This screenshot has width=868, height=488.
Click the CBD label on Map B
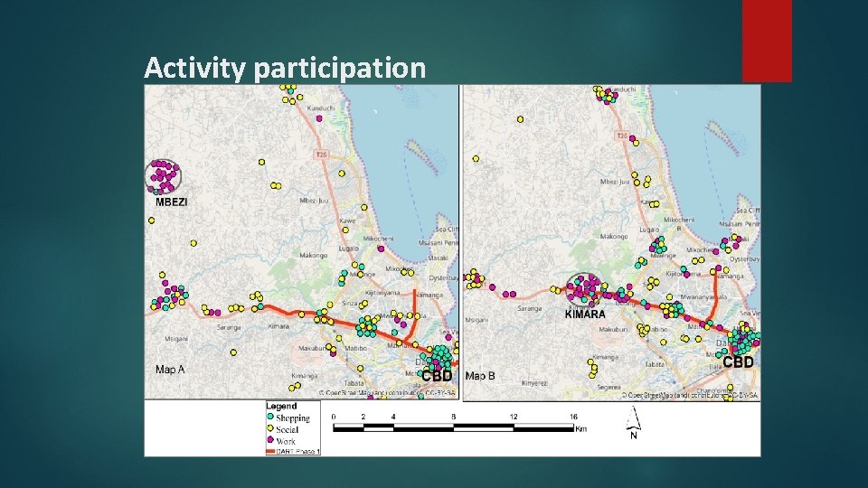coord(739,362)
